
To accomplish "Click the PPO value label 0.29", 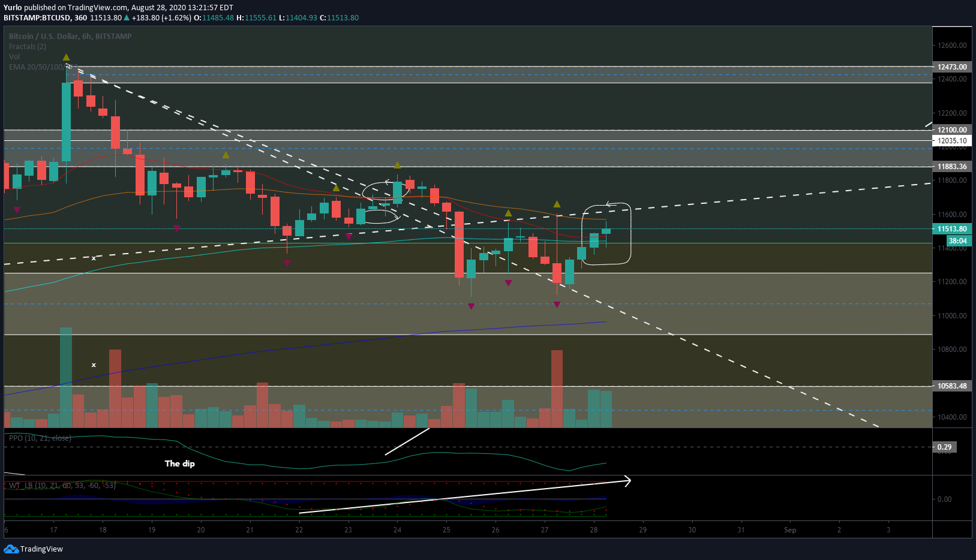I will click(945, 447).
